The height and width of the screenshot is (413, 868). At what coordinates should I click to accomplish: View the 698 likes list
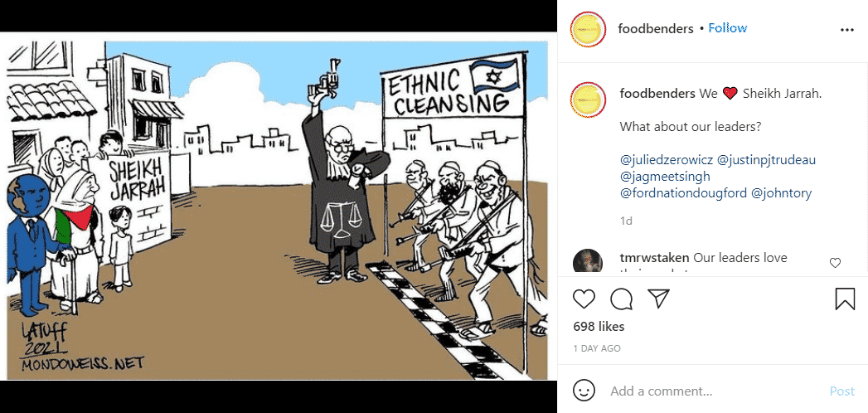pos(599,327)
